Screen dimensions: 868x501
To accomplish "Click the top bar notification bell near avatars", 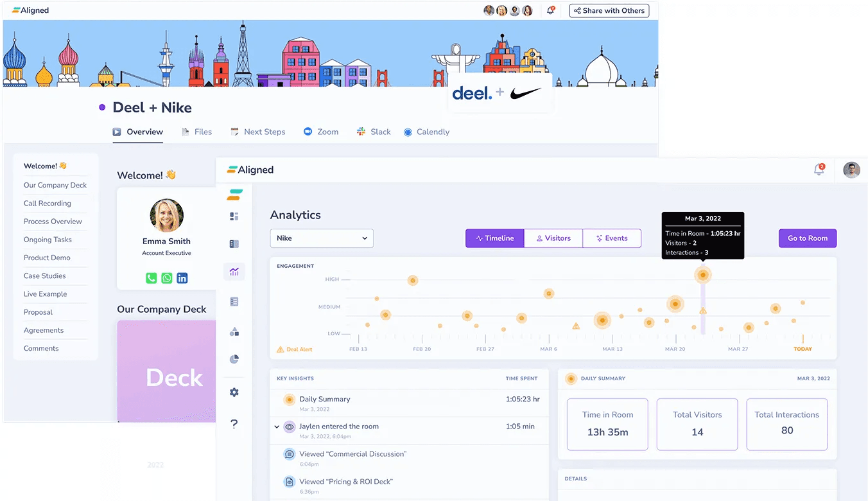I will pyautogui.click(x=550, y=11).
